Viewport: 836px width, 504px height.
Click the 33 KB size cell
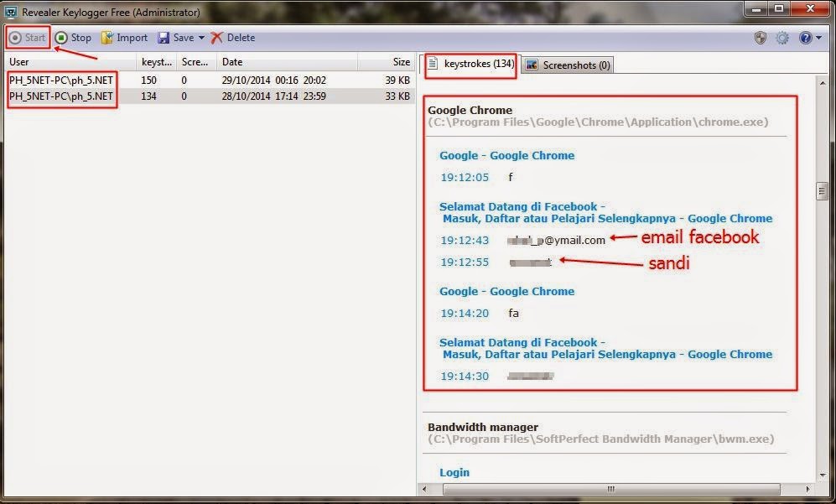pos(397,96)
